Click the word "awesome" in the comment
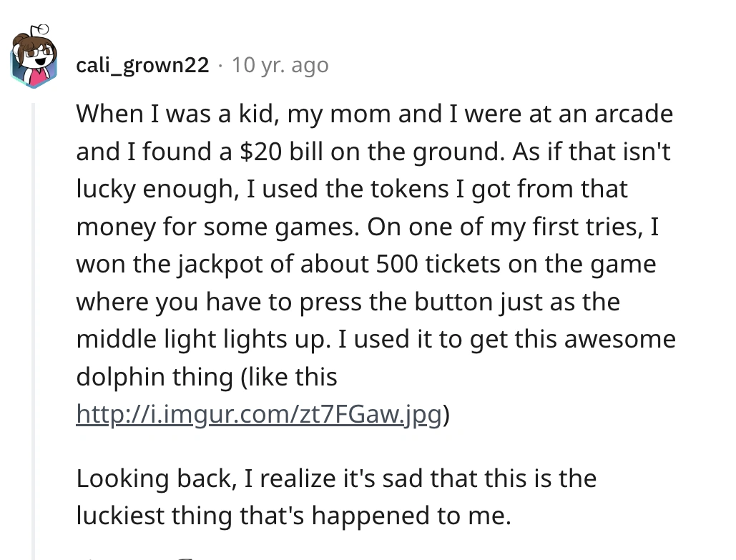 tap(620, 339)
